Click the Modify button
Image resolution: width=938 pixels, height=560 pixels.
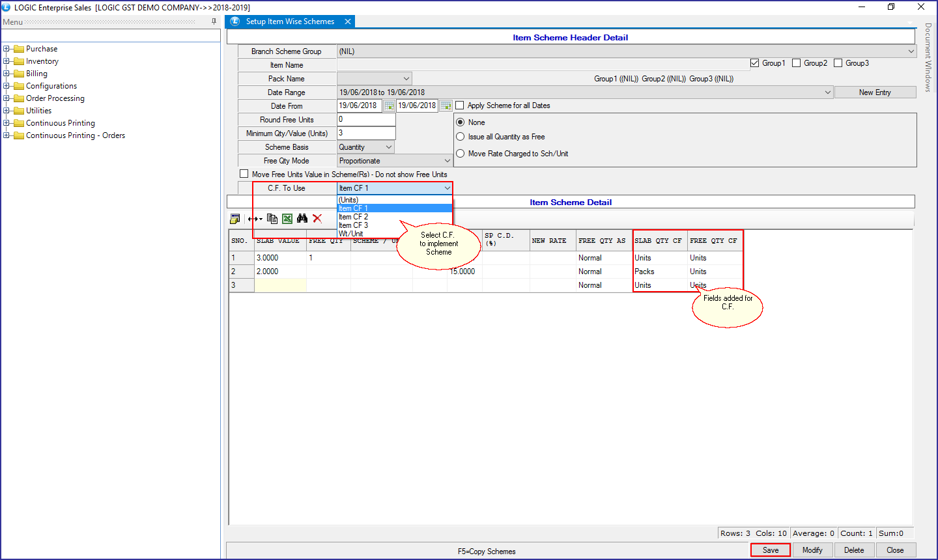pyautogui.click(x=812, y=550)
